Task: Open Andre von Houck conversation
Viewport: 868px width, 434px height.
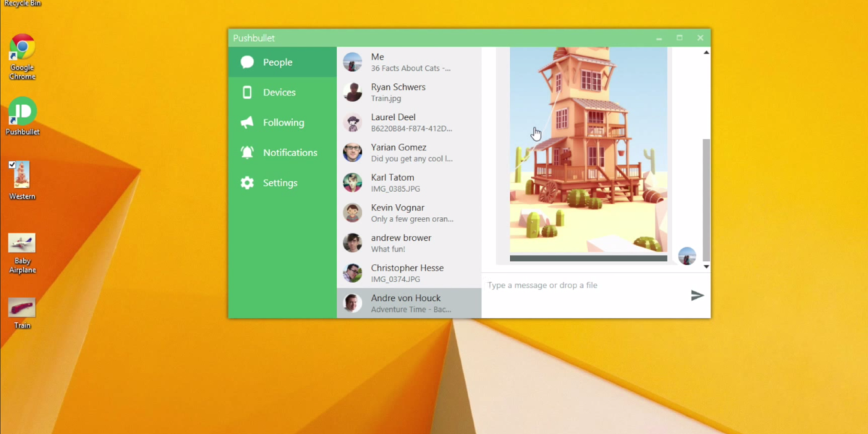Action: tap(409, 303)
